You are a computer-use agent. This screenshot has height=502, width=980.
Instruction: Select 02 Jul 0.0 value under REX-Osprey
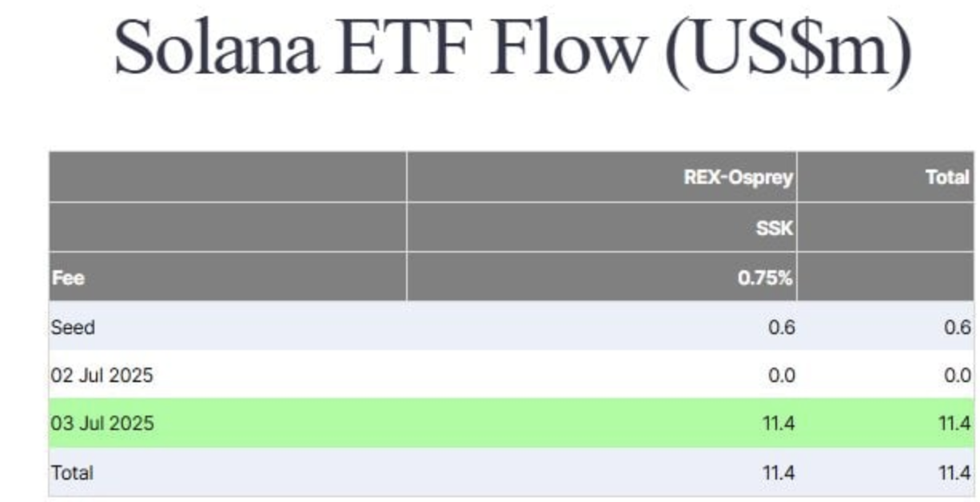[x=782, y=375]
